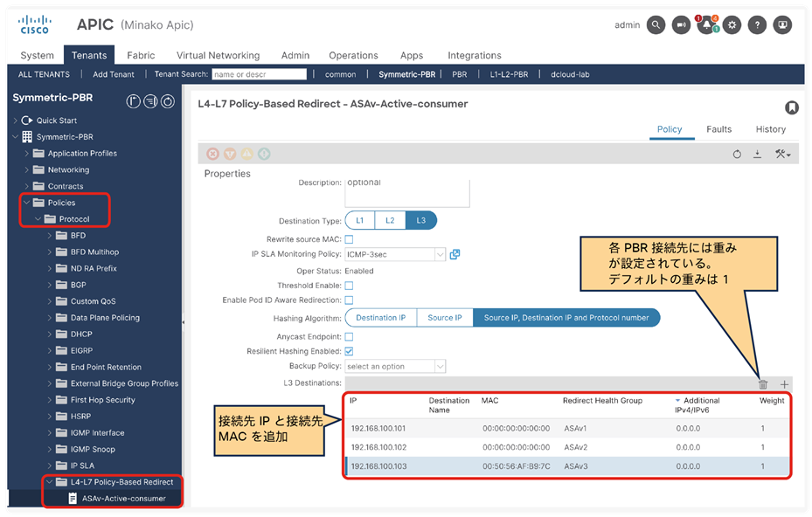Click the search magnifier icon in header
This screenshot has height=517, width=812.
click(x=656, y=24)
